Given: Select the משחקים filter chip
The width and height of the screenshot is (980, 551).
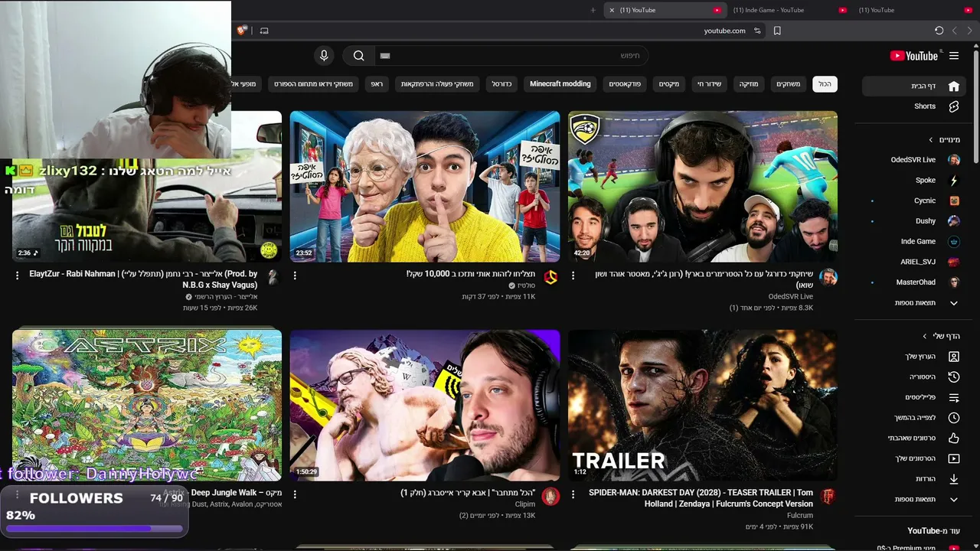Looking at the screenshot, I should coord(789,83).
